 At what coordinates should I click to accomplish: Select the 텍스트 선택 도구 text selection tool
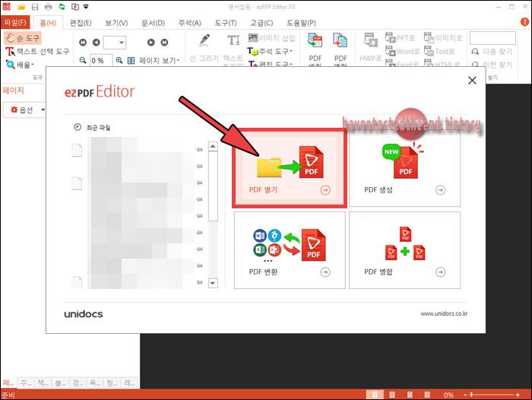tap(37, 51)
